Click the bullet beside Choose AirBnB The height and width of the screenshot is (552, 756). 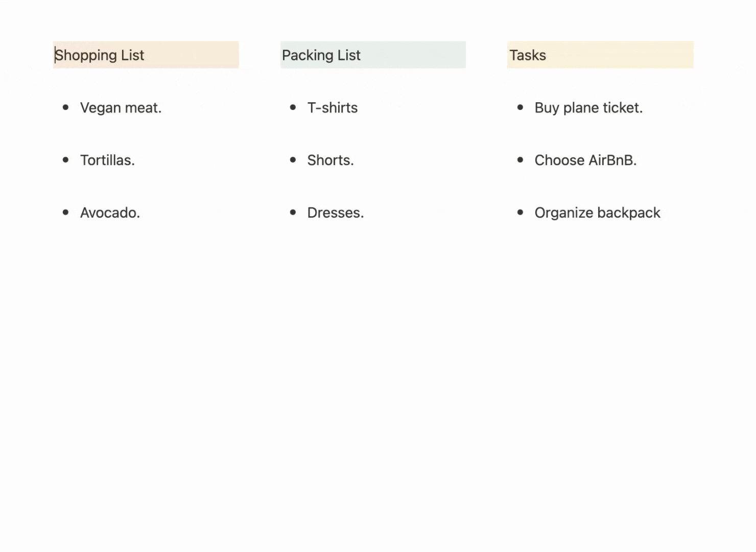[x=520, y=160]
